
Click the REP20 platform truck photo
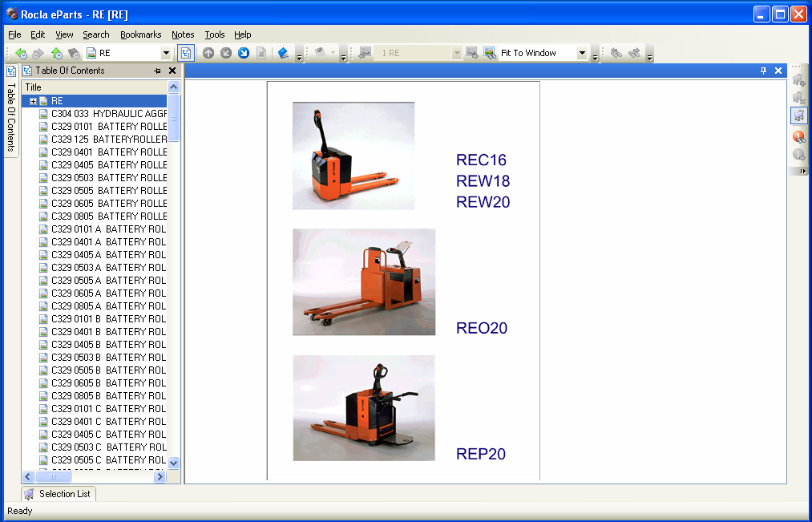coord(364,408)
